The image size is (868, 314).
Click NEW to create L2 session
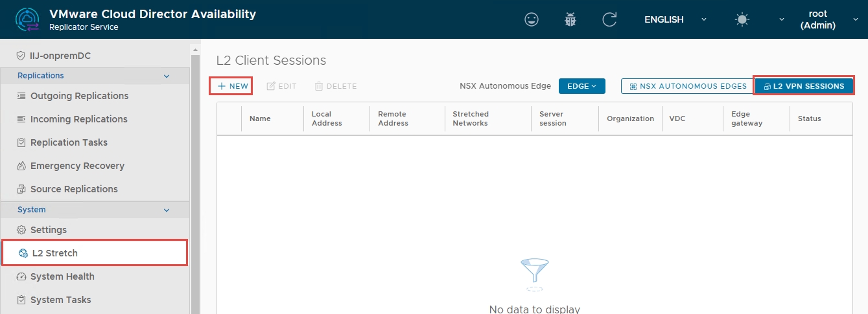[232, 86]
